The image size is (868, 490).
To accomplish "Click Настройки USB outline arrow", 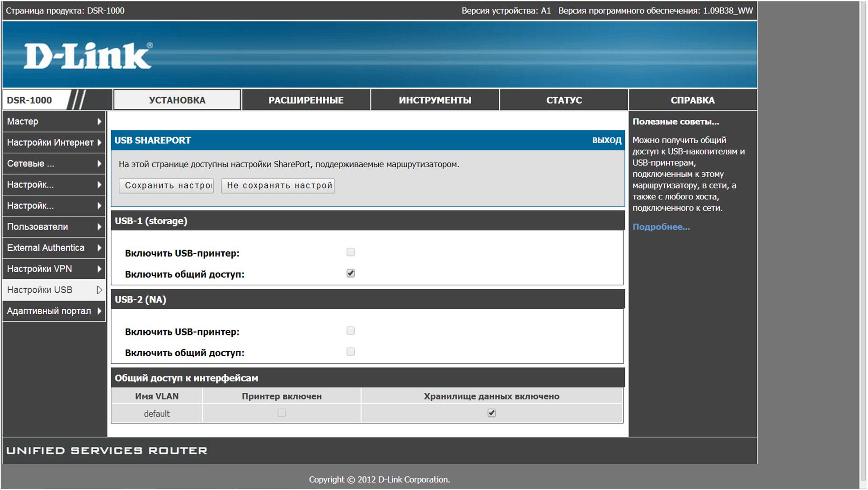I will 99,290.
